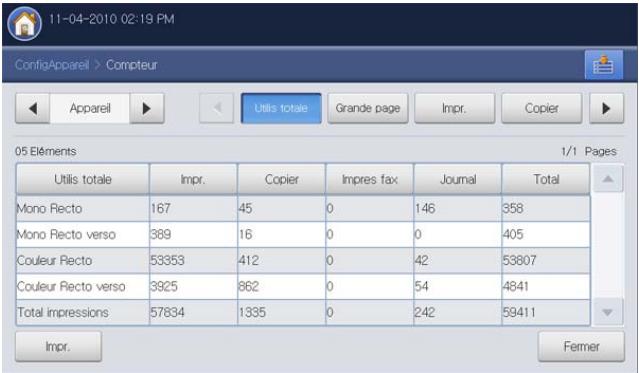Switch to the Grande page tab
Screen dimensions: 639x373
click(368, 108)
